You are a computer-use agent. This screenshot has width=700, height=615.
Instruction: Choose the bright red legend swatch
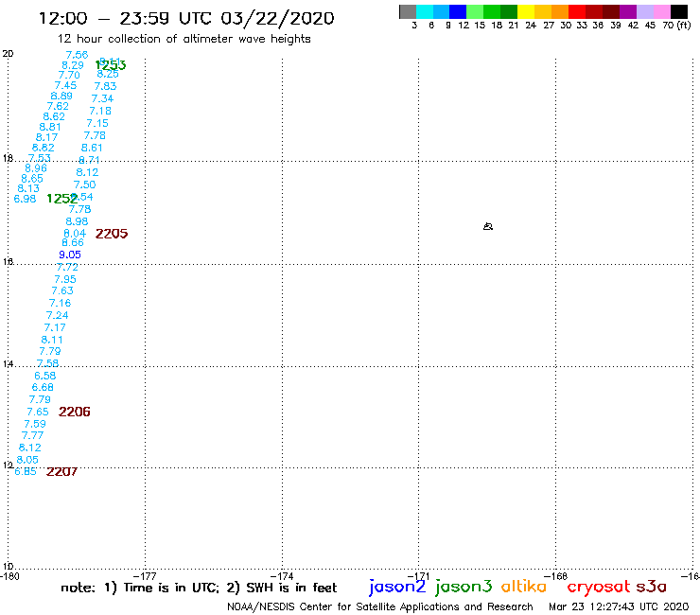(x=577, y=12)
